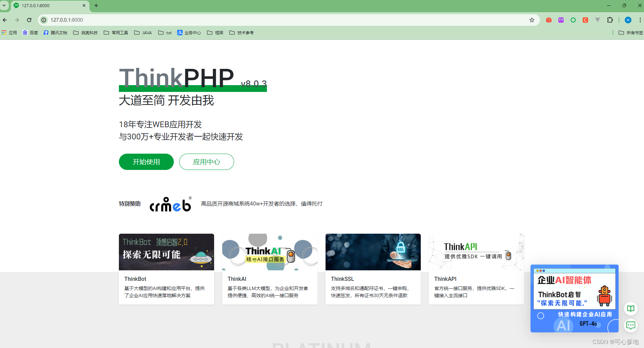The width and height of the screenshot is (644, 348).
Task: Open the JAVA bookmarks folder
Action: [x=143, y=32]
